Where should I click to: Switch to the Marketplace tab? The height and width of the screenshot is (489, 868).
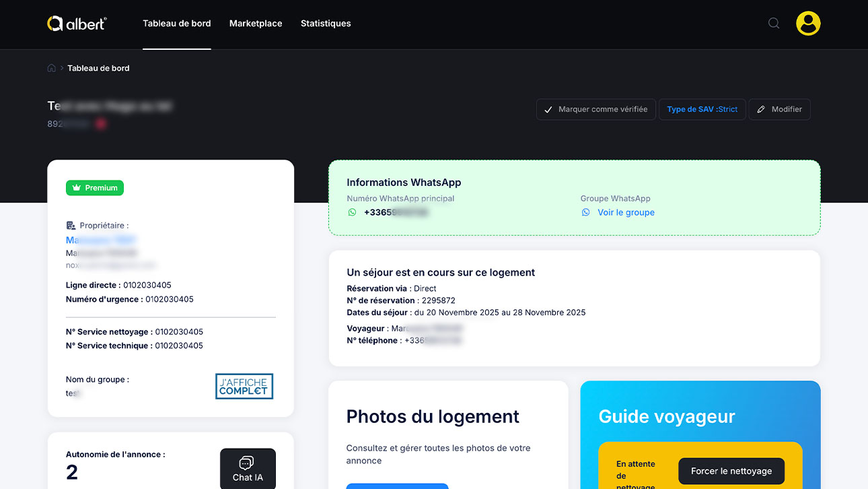tap(256, 24)
